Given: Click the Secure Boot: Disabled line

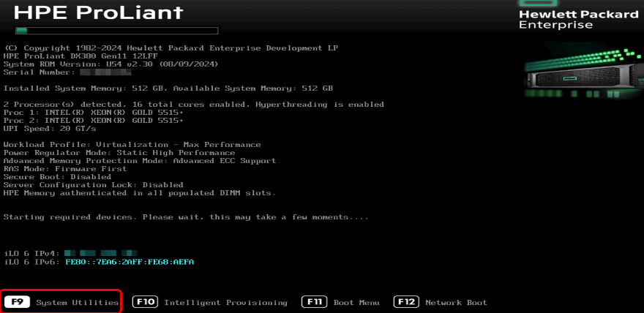Looking at the screenshot, I should point(57,177).
